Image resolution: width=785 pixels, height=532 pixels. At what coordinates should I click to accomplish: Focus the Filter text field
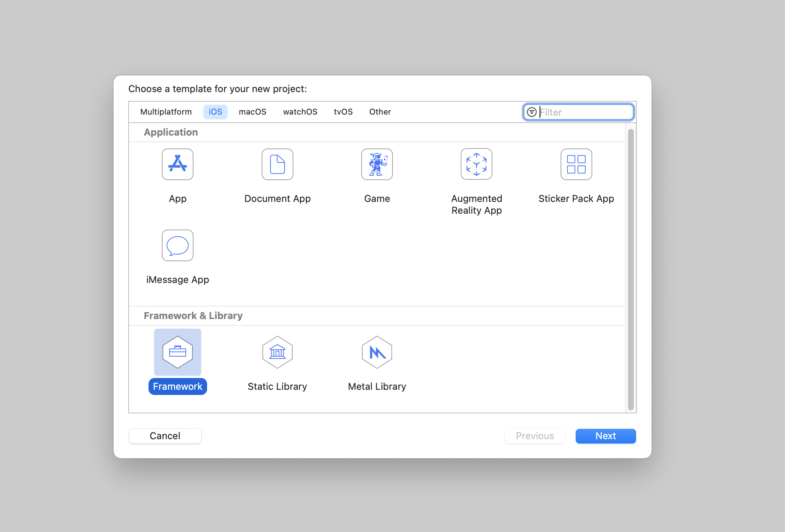585,112
